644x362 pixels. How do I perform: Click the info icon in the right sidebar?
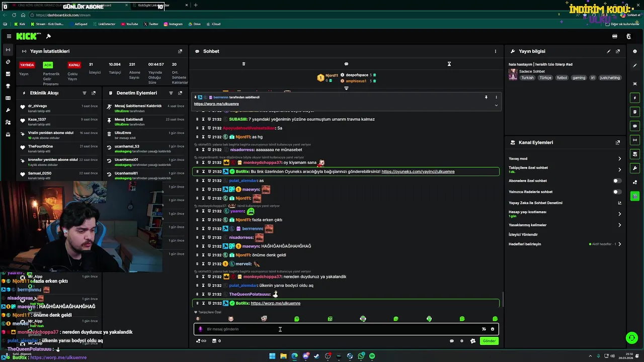635,51
